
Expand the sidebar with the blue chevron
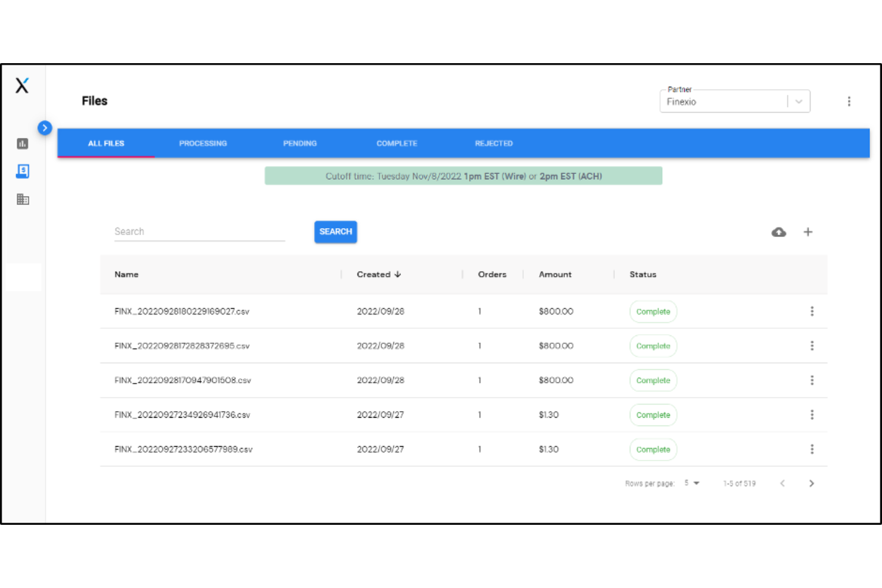point(45,127)
